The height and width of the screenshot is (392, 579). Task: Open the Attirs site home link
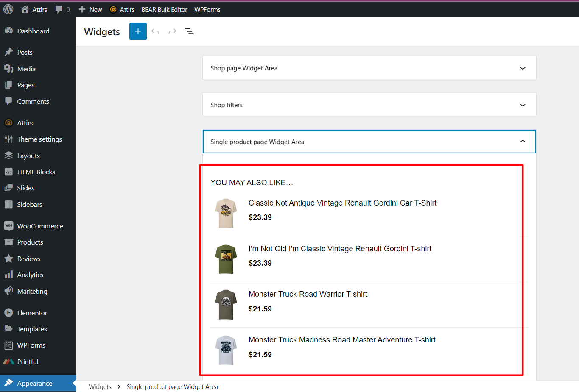pyautogui.click(x=34, y=9)
